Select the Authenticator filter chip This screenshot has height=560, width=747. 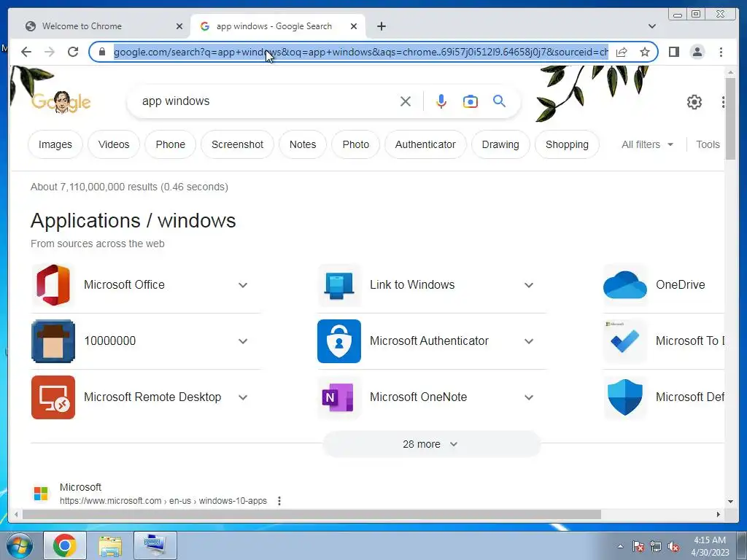(x=425, y=145)
